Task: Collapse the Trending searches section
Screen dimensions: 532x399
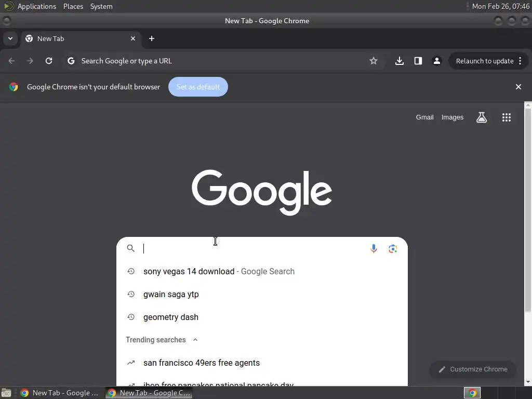Action: coord(195,340)
